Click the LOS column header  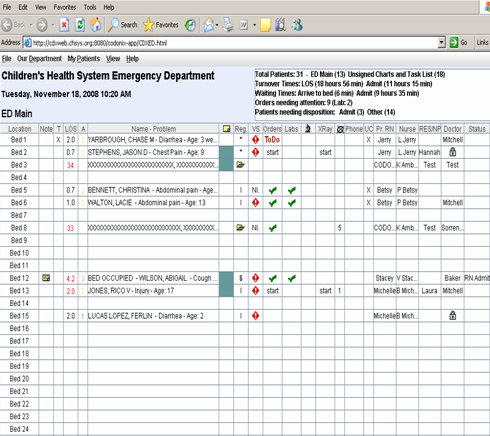pyautogui.click(x=71, y=129)
